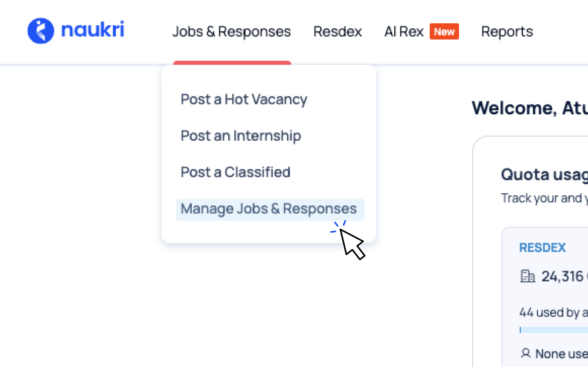Screen dimensions: 588x367
Task: Select Post a Classified entry
Action: (235, 172)
